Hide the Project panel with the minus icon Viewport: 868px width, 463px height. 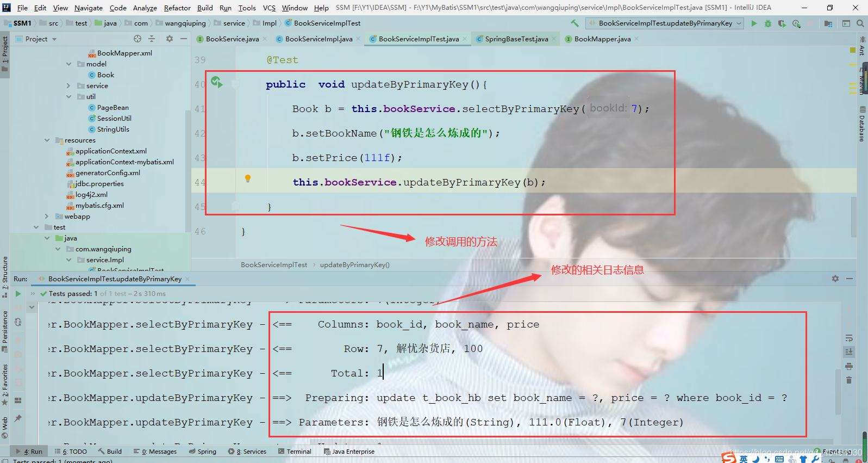[184, 39]
